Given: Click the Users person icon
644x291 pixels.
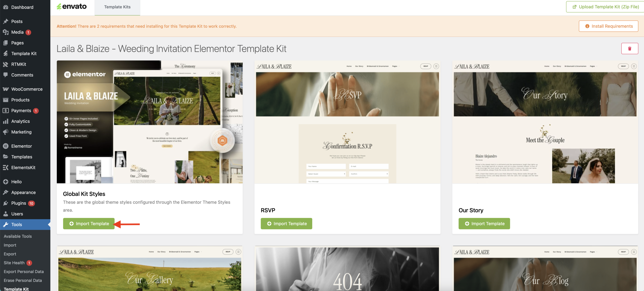Looking at the screenshot, I should (6, 214).
